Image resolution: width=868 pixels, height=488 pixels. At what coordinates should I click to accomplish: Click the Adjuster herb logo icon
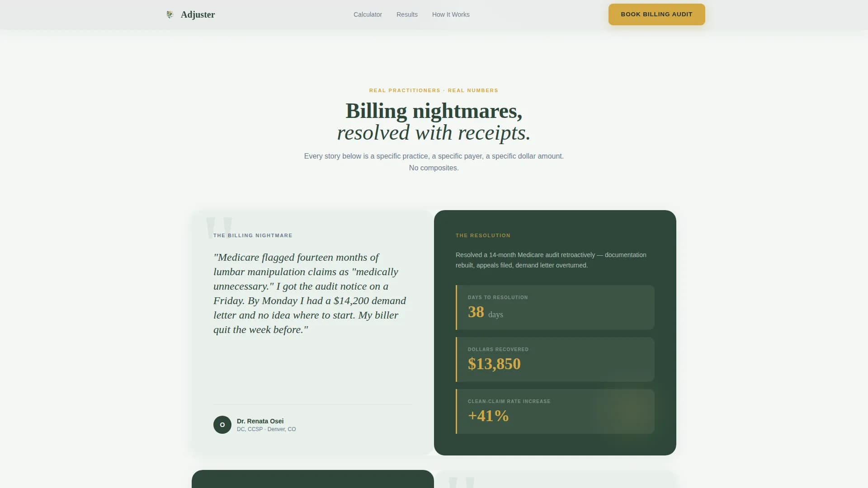170,14
